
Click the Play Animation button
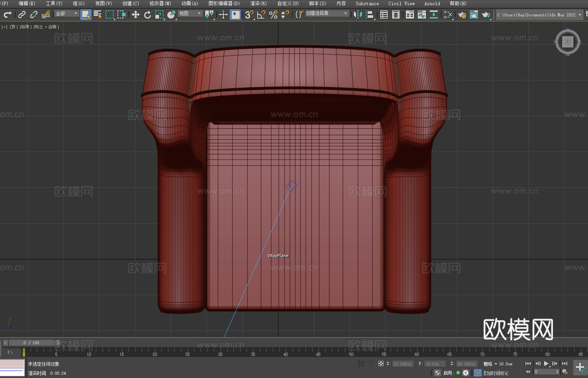tap(546, 364)
